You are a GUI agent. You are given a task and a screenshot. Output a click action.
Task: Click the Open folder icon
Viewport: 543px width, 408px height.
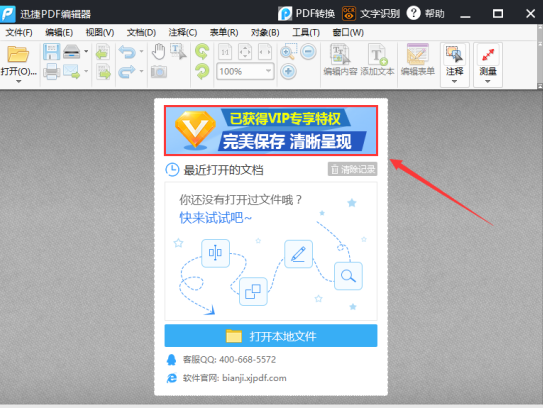click(18, 54)
